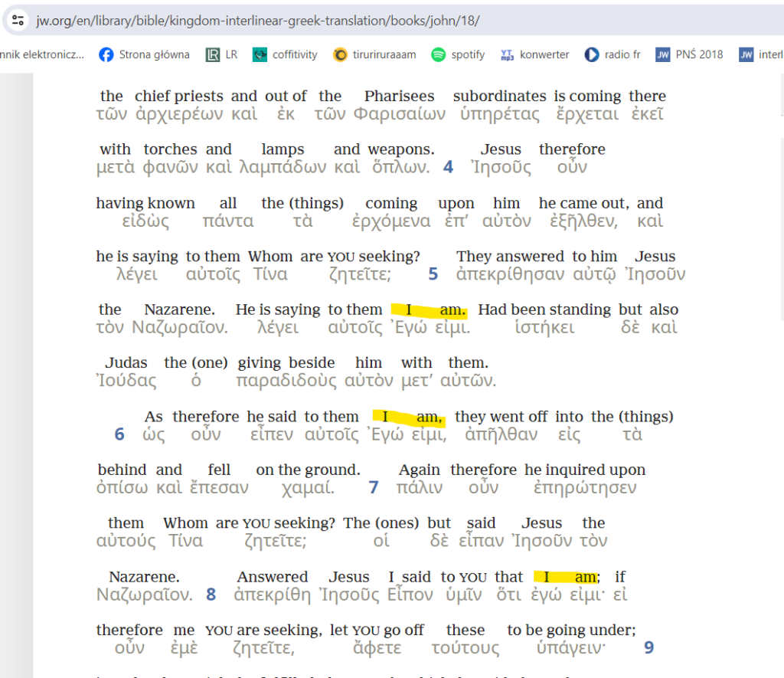This screenshot has width=784, height=678.
Task: Open site information icon in address bar
Action: pos(18,20)
